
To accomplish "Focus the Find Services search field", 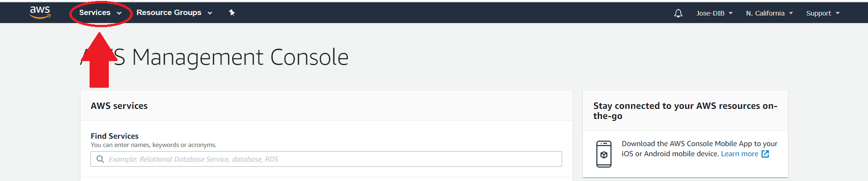I will pyautogui.click(x=326, y=159).
